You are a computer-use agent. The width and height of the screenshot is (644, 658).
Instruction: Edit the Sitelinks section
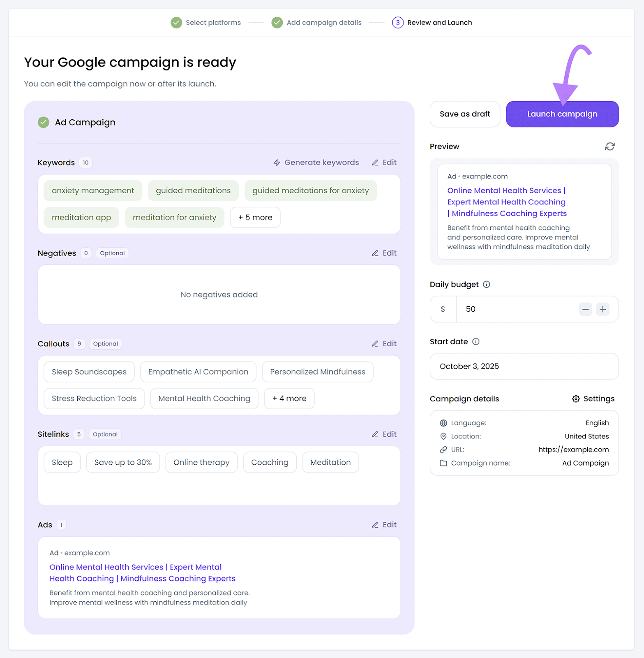[384, 434]
